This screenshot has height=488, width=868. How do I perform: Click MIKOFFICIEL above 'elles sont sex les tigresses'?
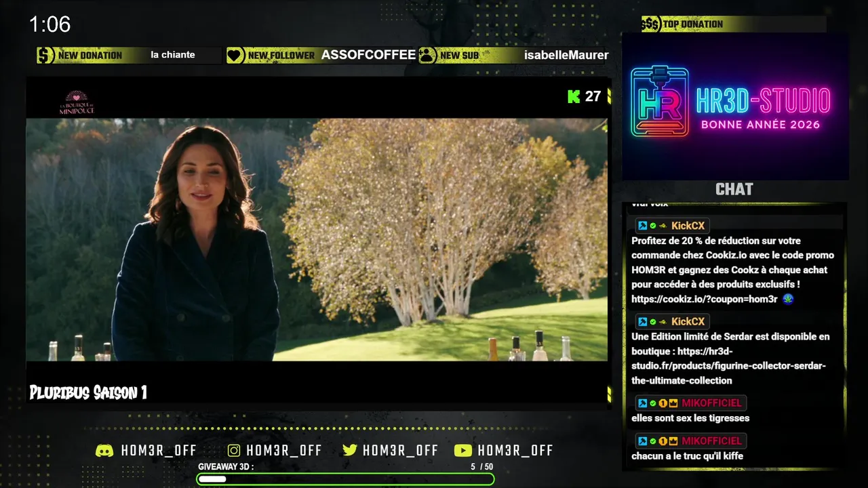(711, 403)
